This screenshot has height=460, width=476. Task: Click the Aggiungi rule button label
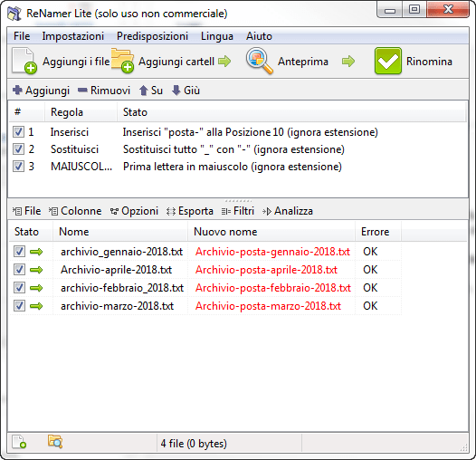point(47,91)
